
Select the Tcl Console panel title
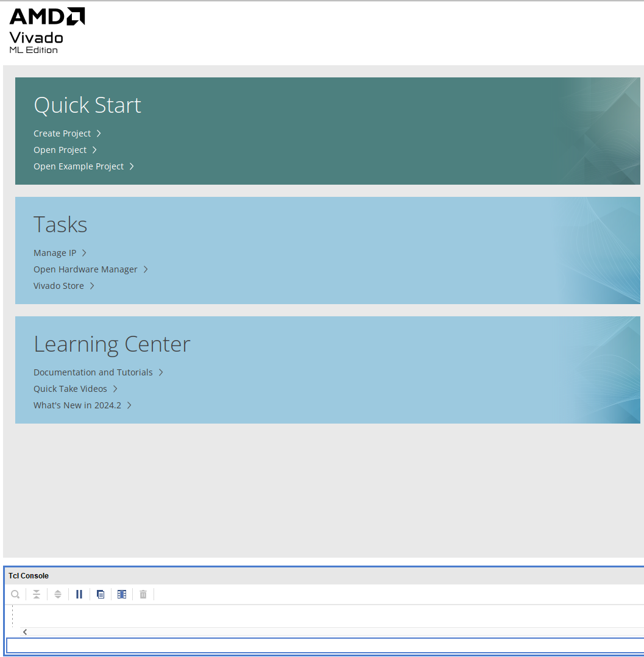click(x=29, y=576)
